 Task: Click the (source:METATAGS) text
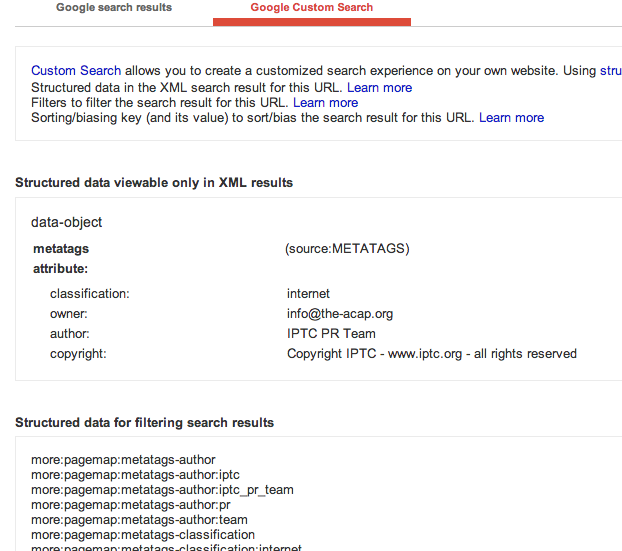(x=347, y=249)
